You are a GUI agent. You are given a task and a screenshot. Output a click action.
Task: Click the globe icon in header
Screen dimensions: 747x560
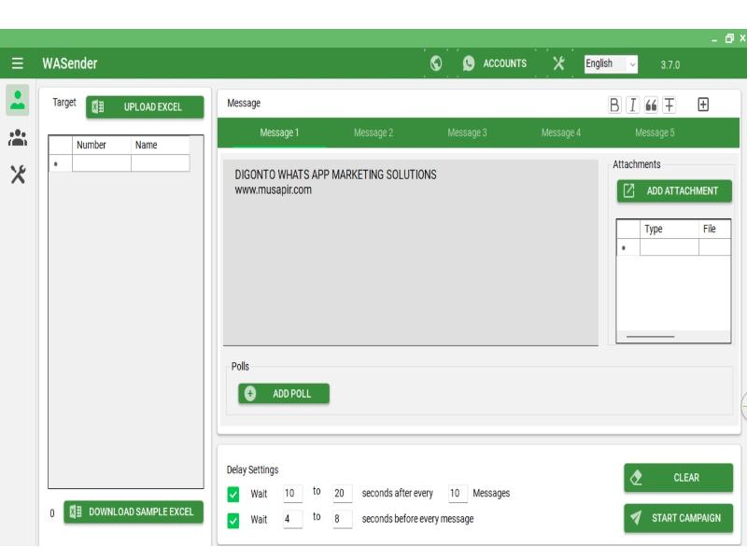tap(436, 63)
